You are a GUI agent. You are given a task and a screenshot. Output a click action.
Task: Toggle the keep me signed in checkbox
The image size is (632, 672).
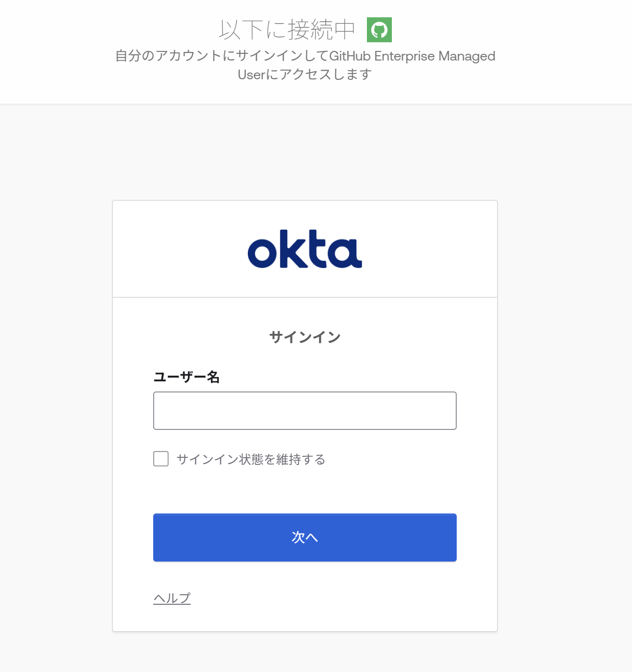[161, 459]
